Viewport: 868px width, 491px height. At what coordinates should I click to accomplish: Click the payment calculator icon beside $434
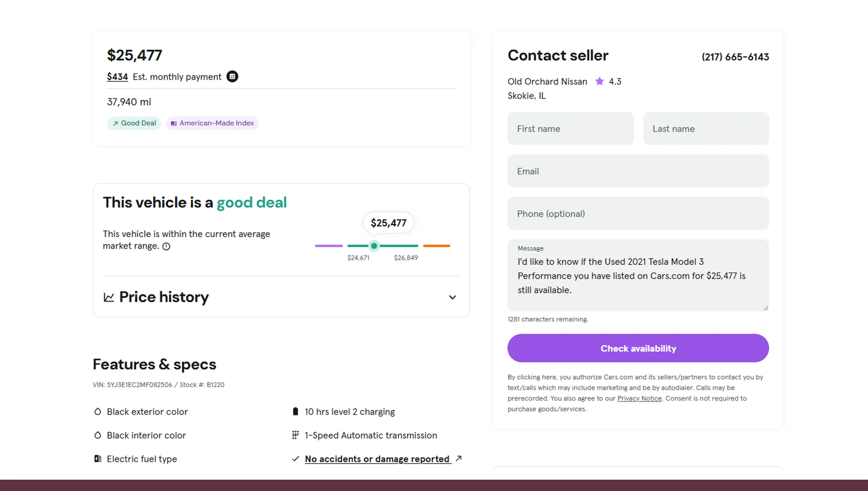click(x=232, y=77)
